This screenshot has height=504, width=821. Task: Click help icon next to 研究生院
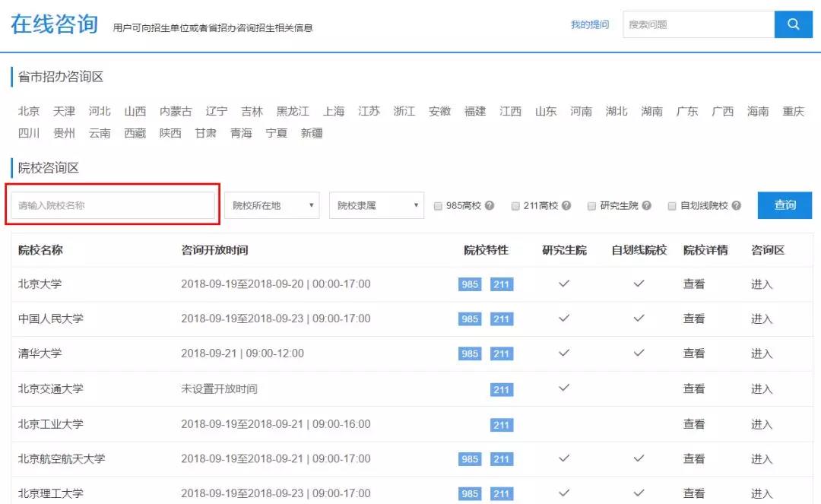(646, 206)
